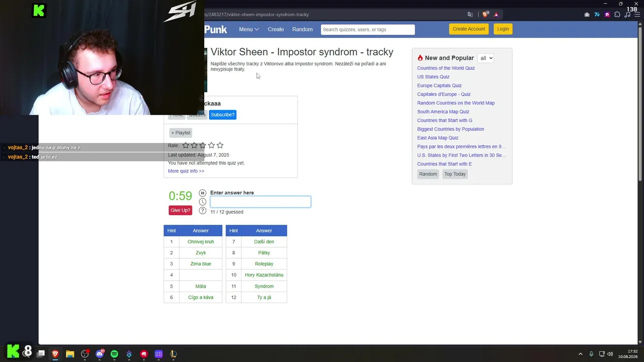Open South America Map Quiz link
Screen dimensions: 644x362
point(443,112)
